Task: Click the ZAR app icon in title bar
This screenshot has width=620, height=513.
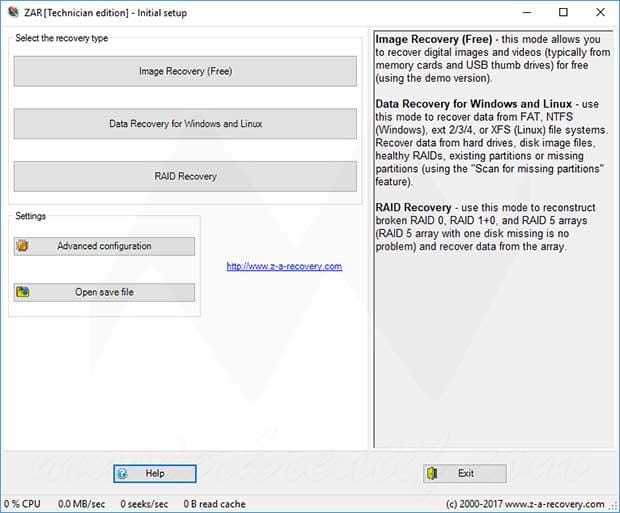Action: coord(13,12)
